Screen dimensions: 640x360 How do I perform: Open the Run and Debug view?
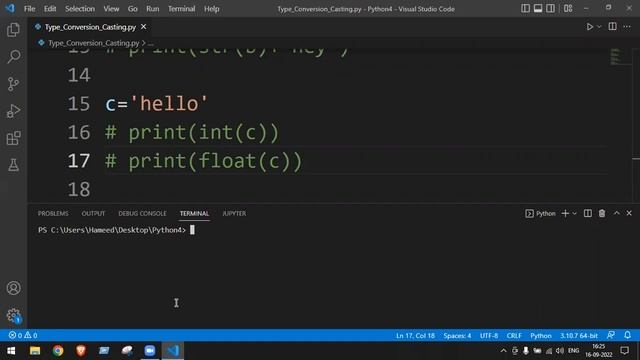[x=13, y=111]
